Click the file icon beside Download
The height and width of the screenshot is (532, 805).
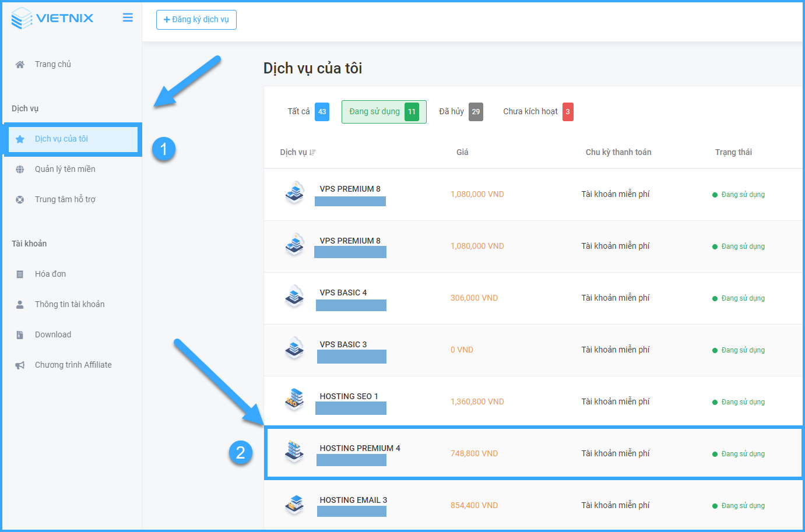click(20, 335)
